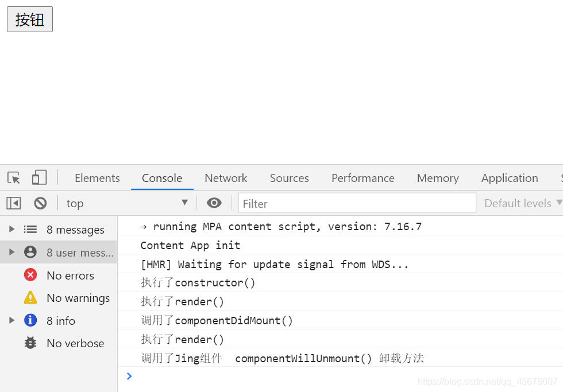Switch to the Performance tab
Image resolution: width=563 pixels, height=392 pixels.
tap(363, 178)
